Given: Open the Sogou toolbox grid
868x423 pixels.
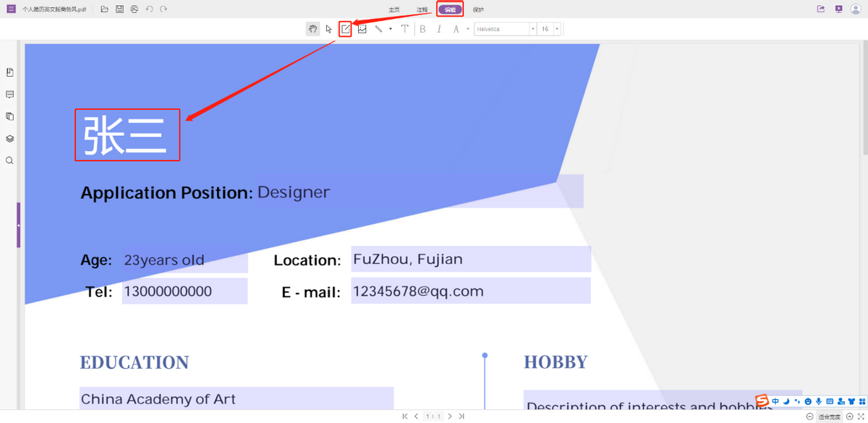Looking at the screenshot, I should click(862, 401).
